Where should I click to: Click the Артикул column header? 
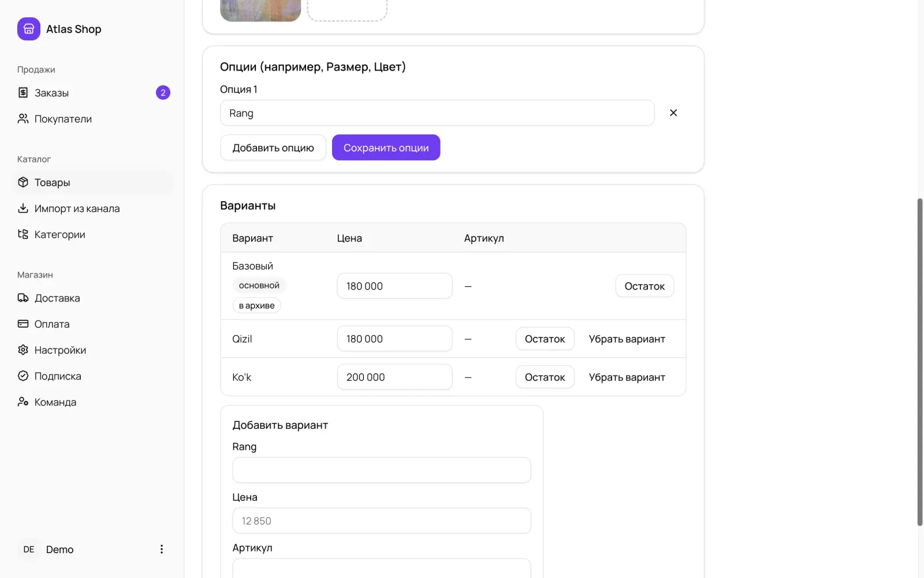coord(484,238)
